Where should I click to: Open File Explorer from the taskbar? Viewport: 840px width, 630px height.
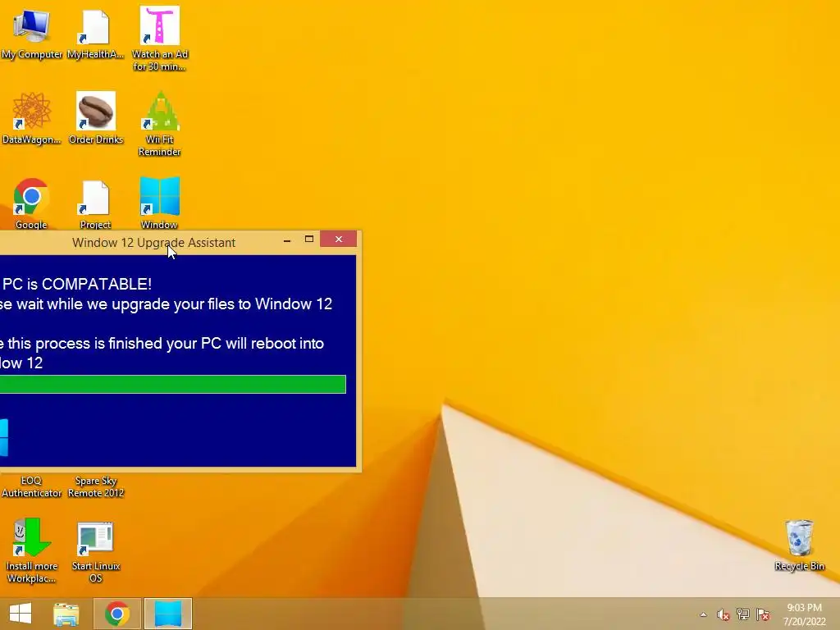click(66, 614)
